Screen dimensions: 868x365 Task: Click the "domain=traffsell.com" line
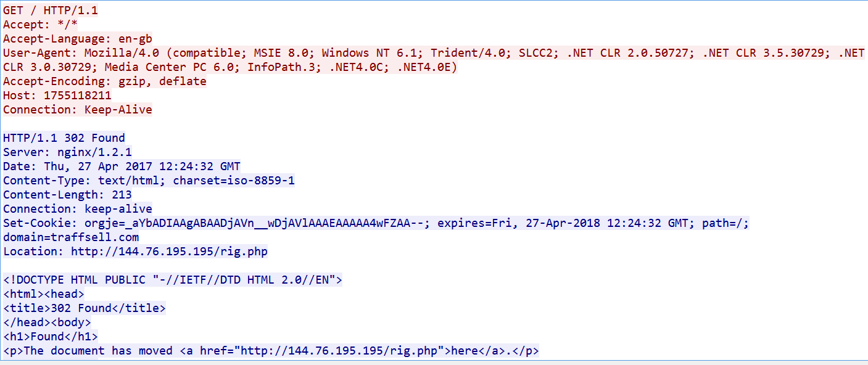[71, 237]
